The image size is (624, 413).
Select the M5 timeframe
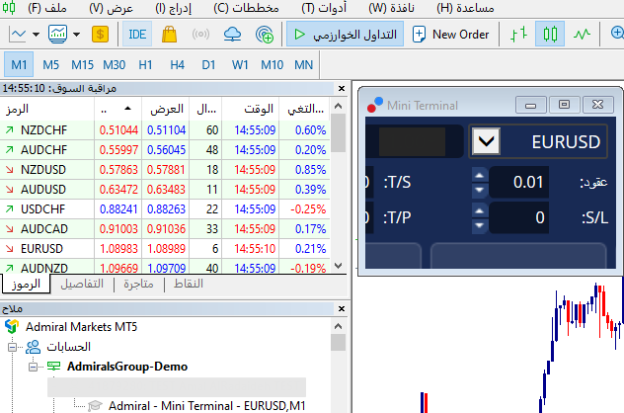(51, 64)
